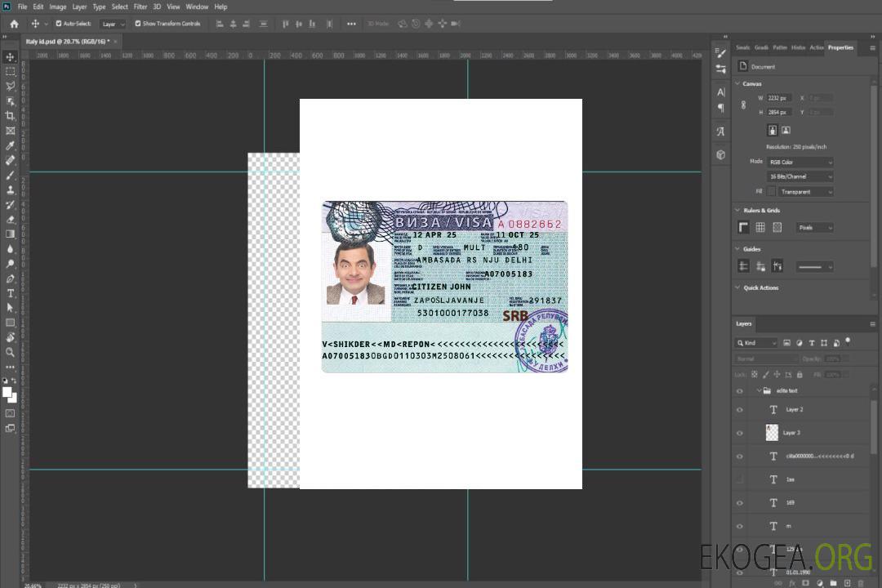
Task: Set canvas to portrait orientation
Action: (773, 131)
